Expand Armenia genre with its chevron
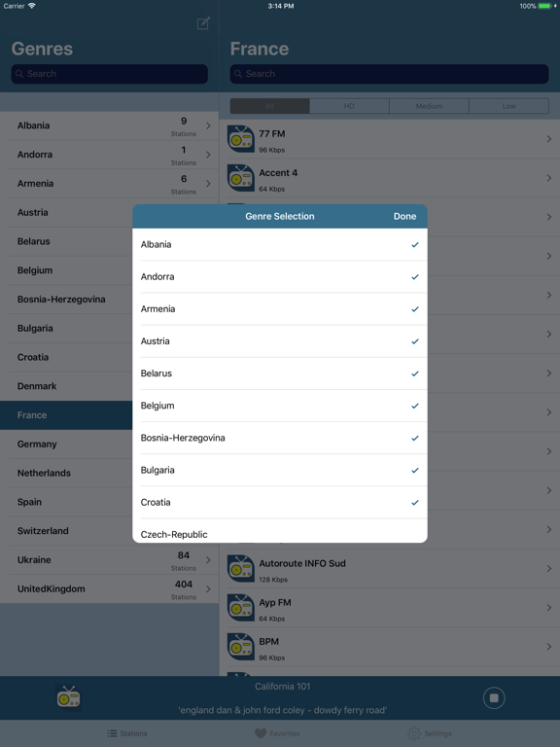560x747 pixels. click(x=208, y=184)
